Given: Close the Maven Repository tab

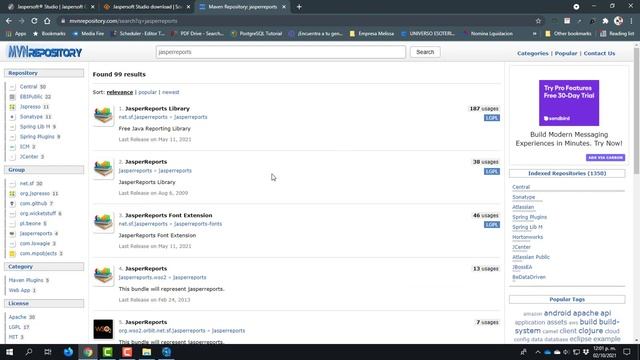Looking at the screenshot, I should [284, 7].
